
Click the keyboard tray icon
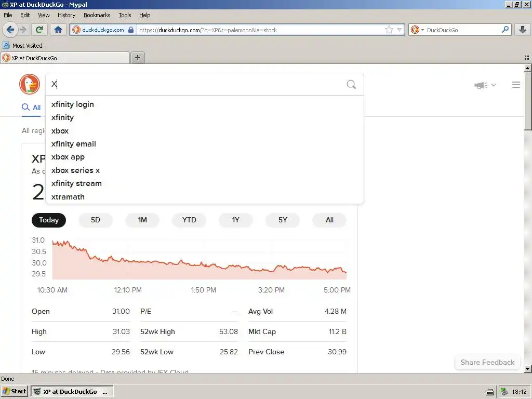[x=489, y=392]
